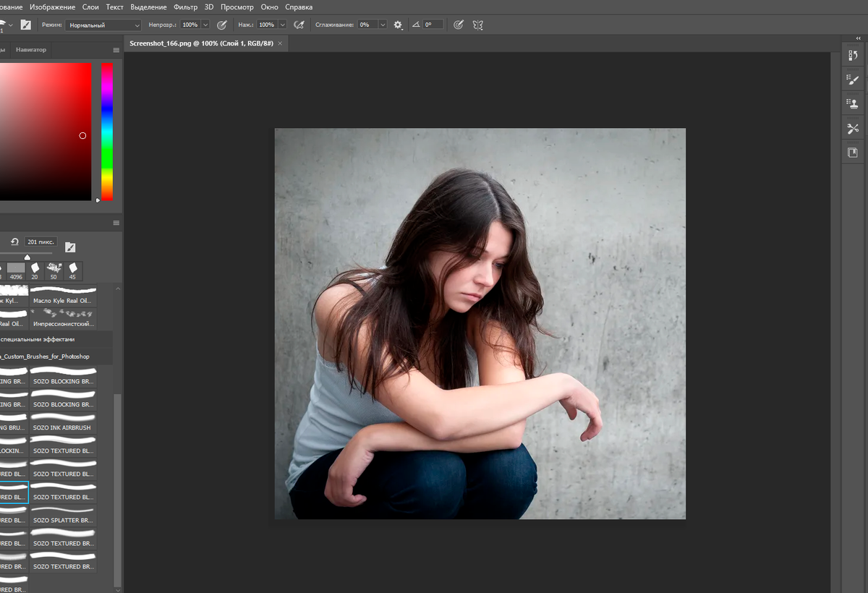Screen dimensions: 868x593
Task: Open the Libraries panel icon
Action: (x=853, y=153)
